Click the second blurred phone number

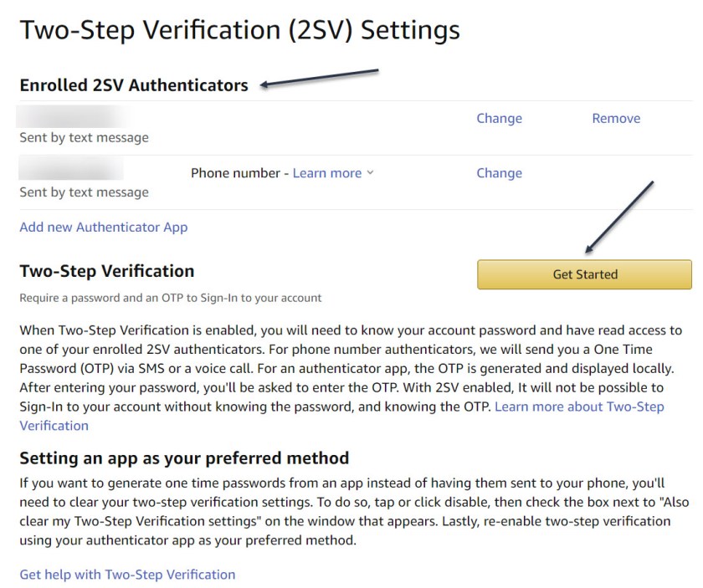71,170
